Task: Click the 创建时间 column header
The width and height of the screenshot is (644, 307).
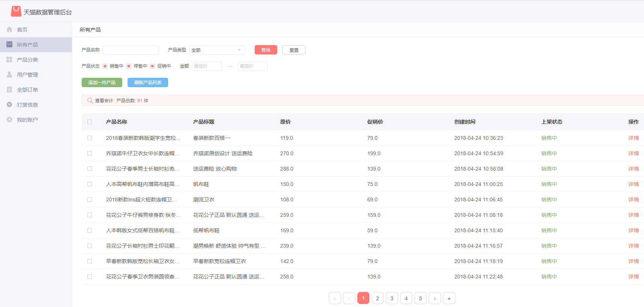Action: (465, 122)
